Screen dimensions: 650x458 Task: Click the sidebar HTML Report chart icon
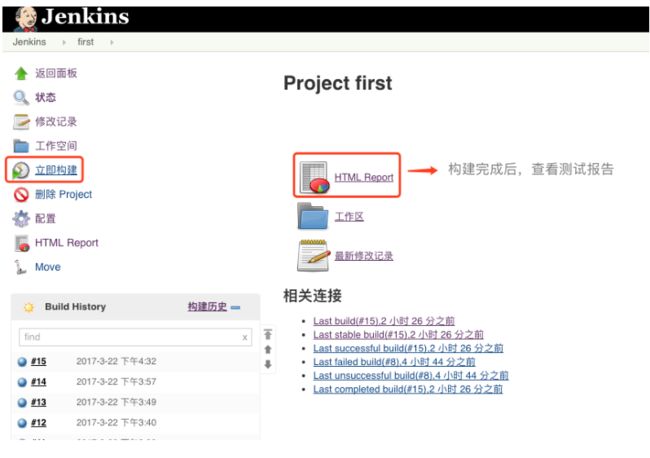pyautogui.click(x=22, y=243)
